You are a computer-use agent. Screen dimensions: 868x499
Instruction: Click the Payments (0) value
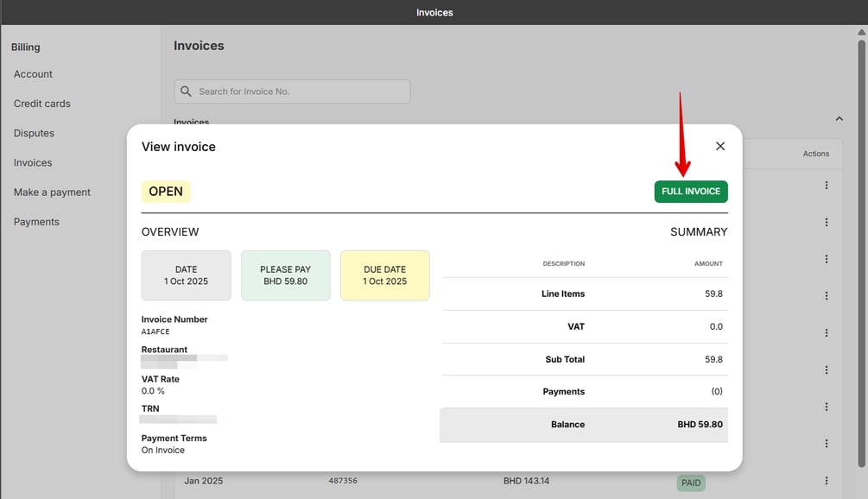[x=717, y=392]
